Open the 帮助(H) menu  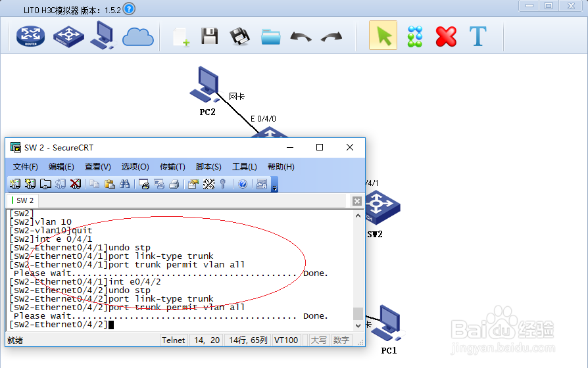click(x=281, y=167)
